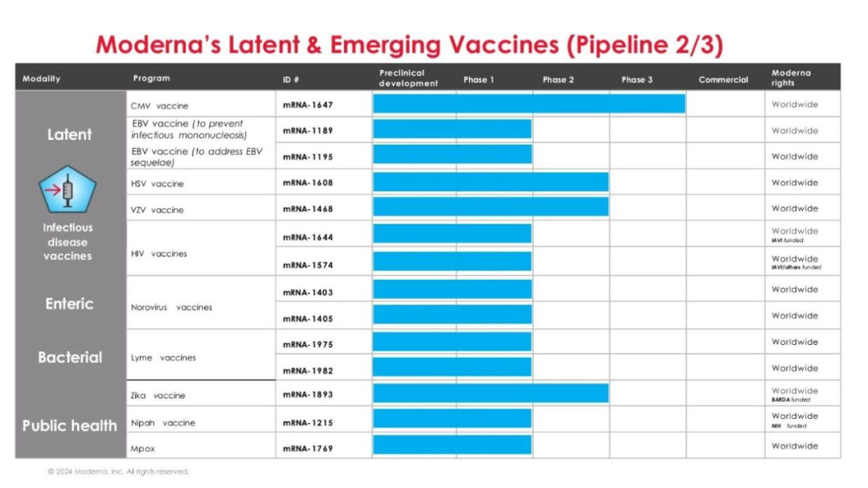The height and width of the screenshot is (488, 868).
Task: Click the Zika vaccine mRNA-1893 progress bar
Action: coord(490,394)
